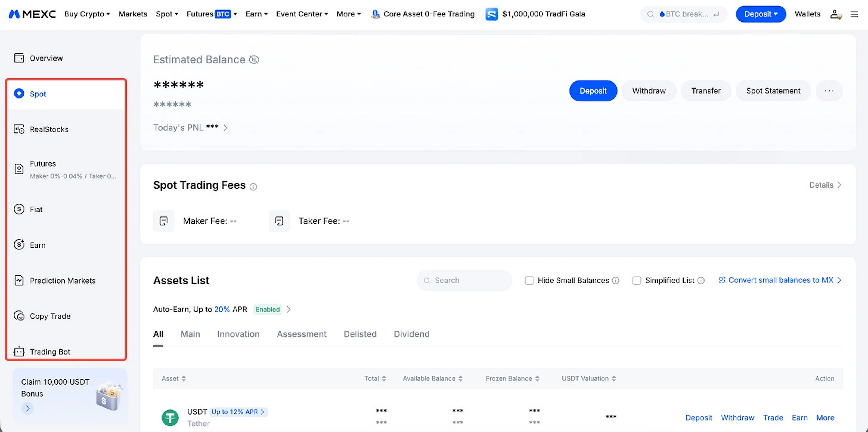868x432 pixels.
Task: Expand Buy Crypto dropdown menu
Action: (87, 14)
